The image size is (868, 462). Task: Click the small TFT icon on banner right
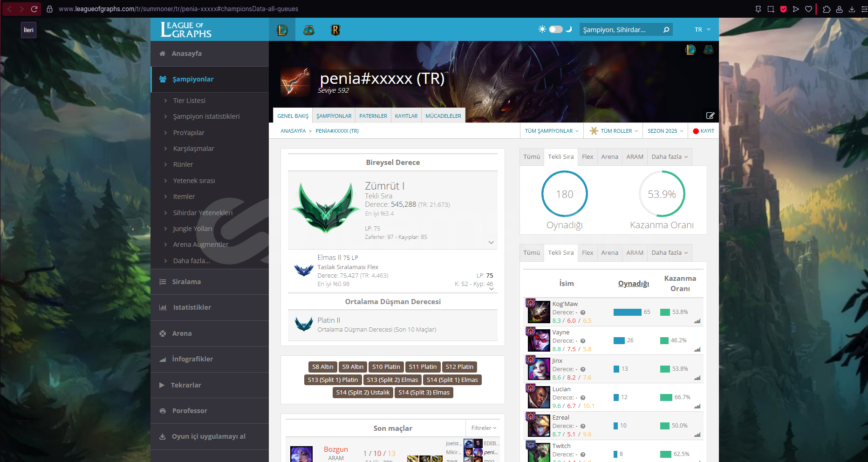tap(708, 49)
